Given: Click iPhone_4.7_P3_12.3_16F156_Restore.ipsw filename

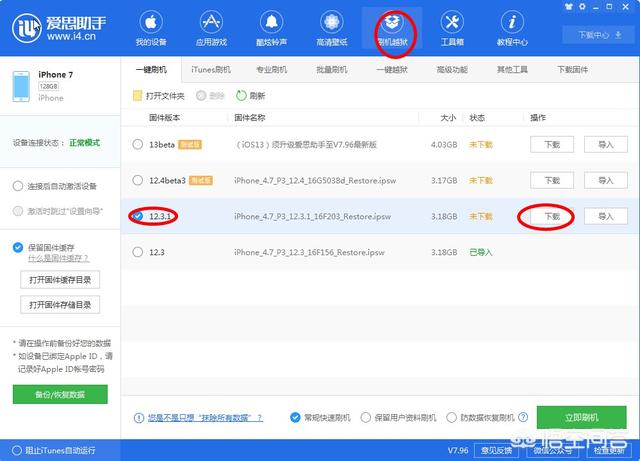Looking at the screenshot, I should tap(309, 252).
